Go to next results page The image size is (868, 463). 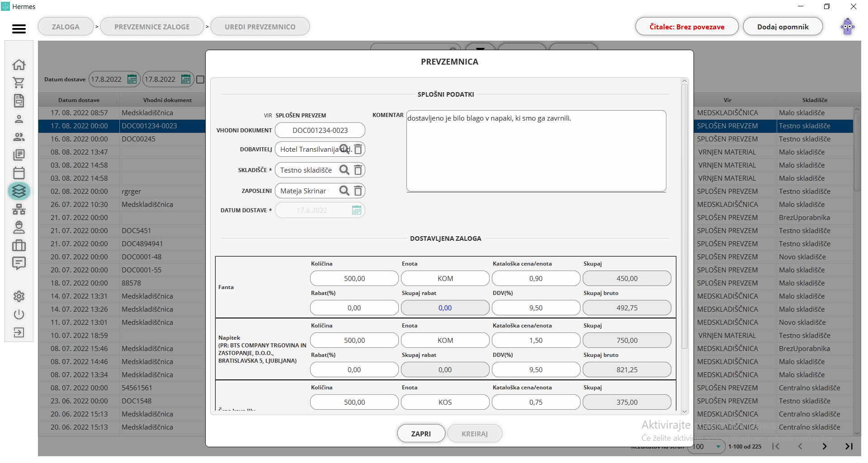tap(824, 446)
